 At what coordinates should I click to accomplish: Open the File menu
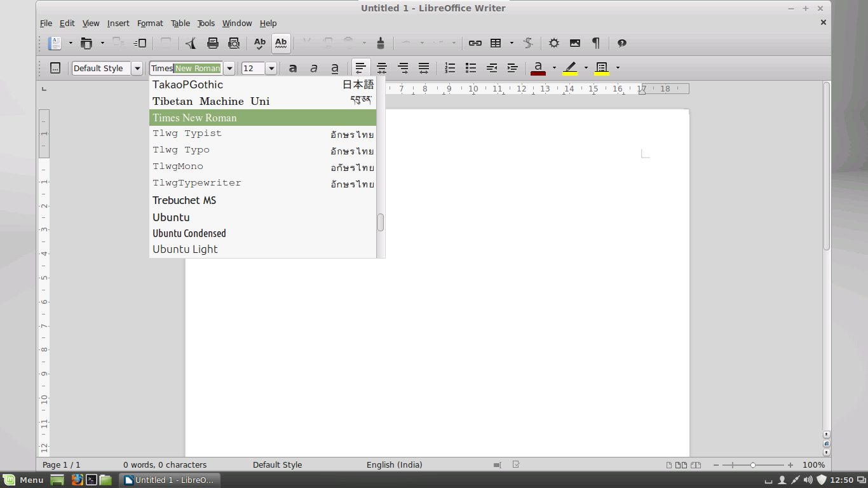46,23
